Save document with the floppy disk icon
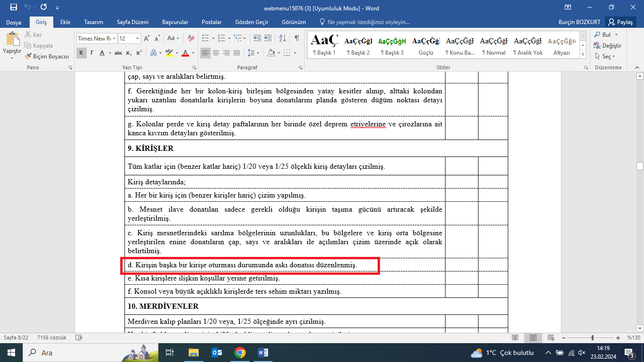 pos(13,8)
